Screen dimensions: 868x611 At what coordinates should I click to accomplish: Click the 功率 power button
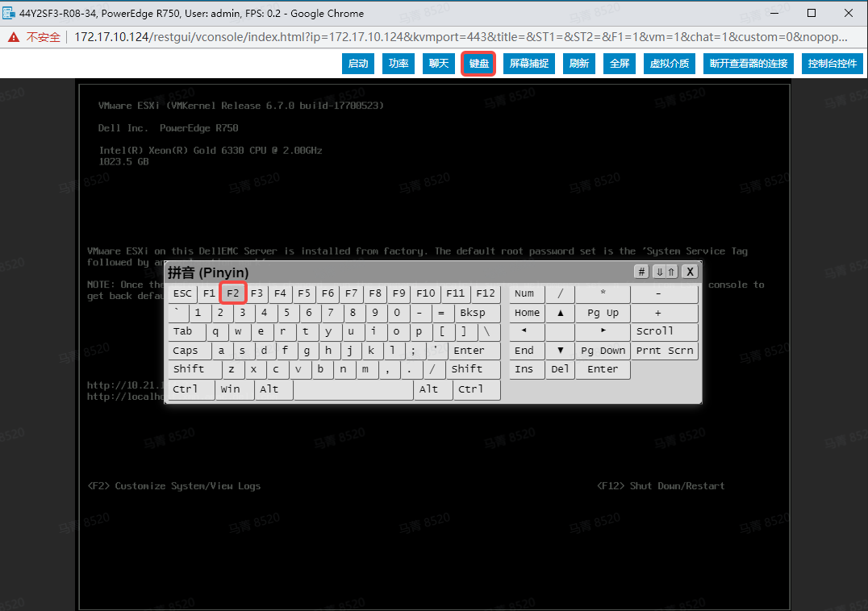point(398,63)
